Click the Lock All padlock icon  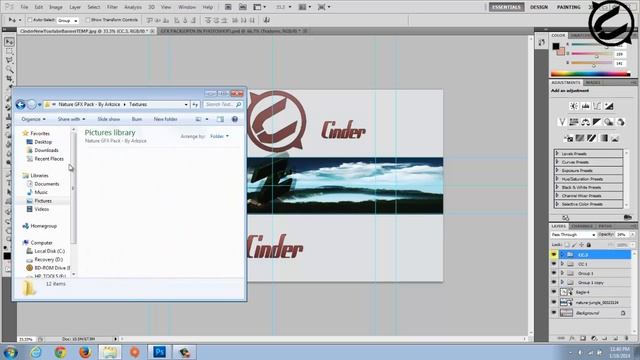tap(589, 245)
